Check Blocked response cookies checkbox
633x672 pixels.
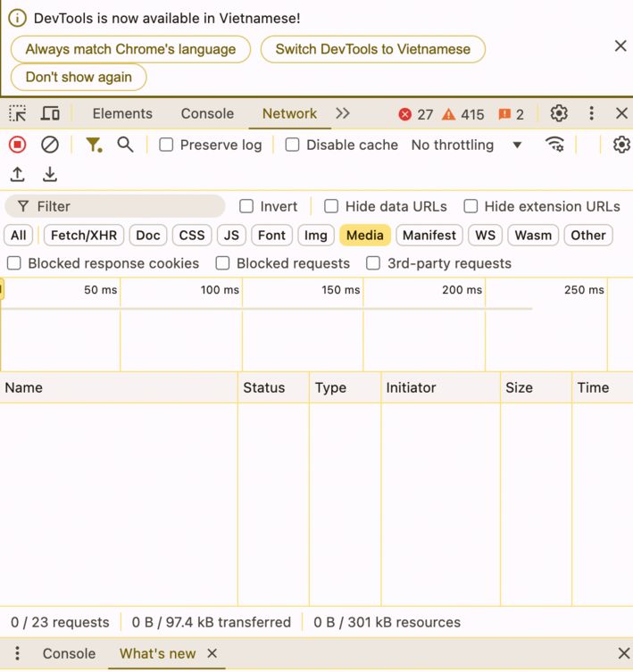click(x=14, y=263)
